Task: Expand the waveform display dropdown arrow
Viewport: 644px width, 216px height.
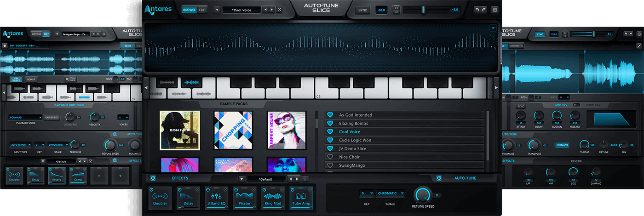Action: pos(493,28)
